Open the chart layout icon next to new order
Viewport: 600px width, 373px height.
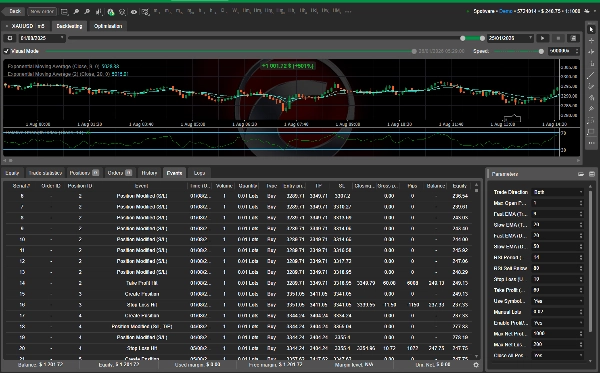pos(64,12)
